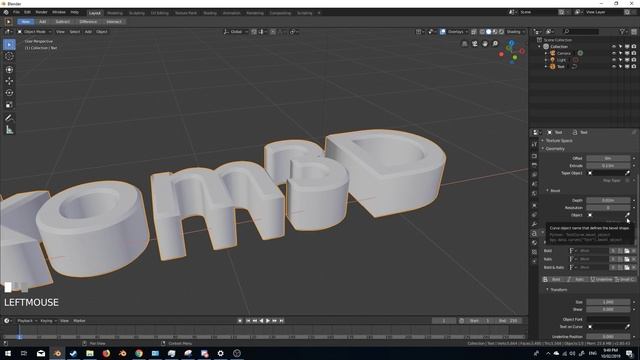
Task: Open the Active Tool settings tab in properties
Action: 534,144
